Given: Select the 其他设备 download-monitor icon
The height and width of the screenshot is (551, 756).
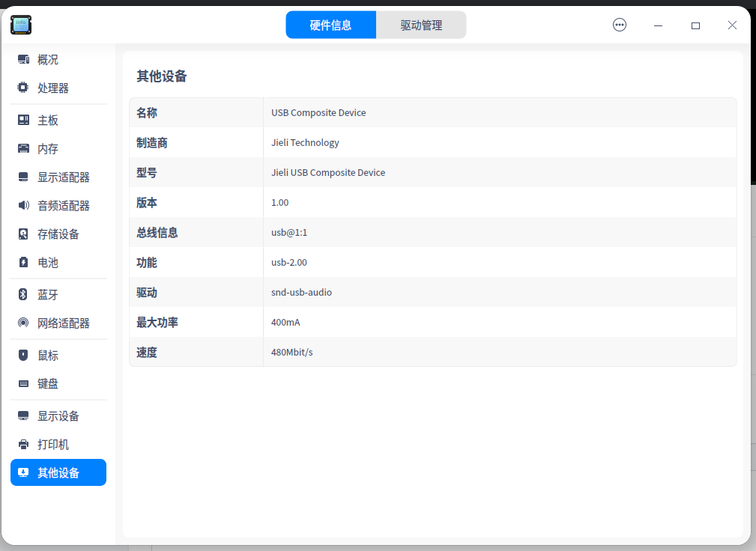Looking at the screenshot, I should 23,472.
